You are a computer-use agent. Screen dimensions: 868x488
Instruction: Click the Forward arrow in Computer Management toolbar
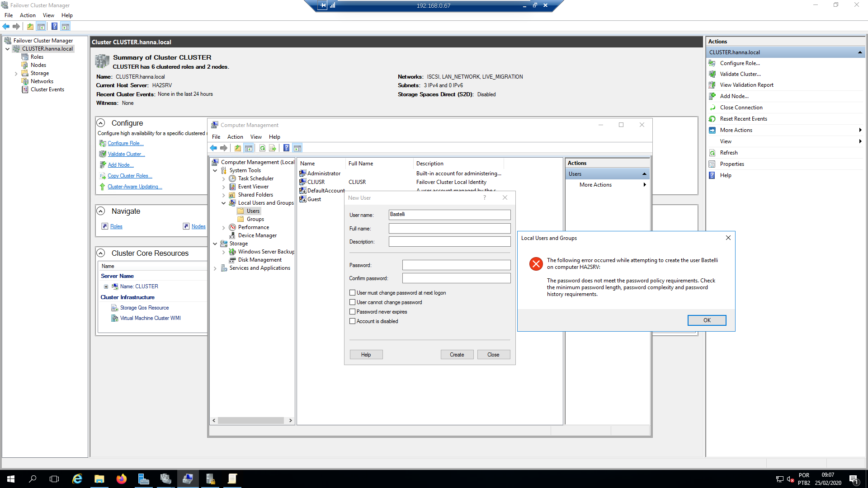pyautogui.click(x=224, y=148)
